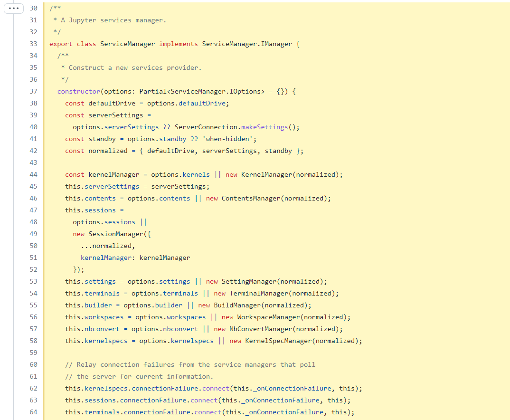This screenshot has height=420, width=510.
Task: Click 'serverSettings' declaration on line 39
Action: point(116,115)
